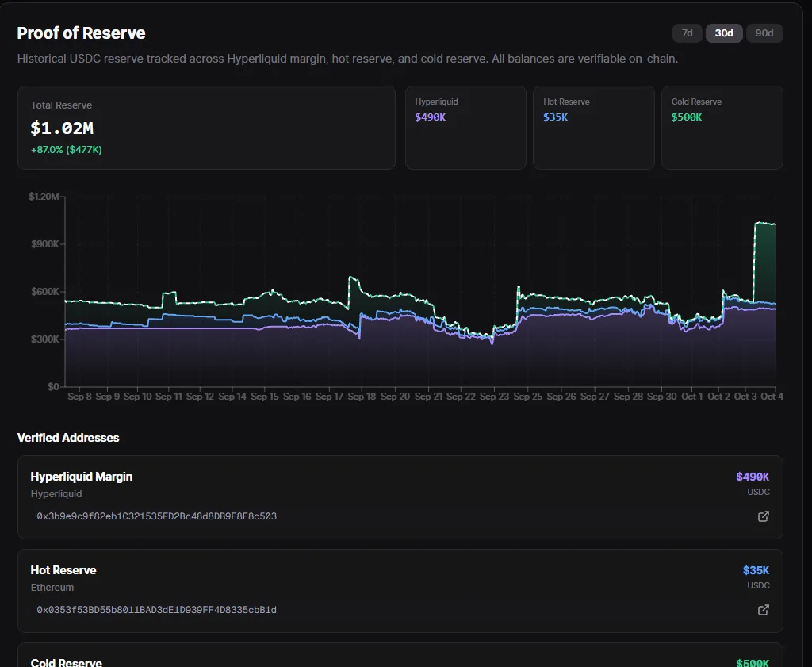Click the Hyperliquid Margin row title
The height and width of the screenshot is (667, 812).
[x=82, y=477]
